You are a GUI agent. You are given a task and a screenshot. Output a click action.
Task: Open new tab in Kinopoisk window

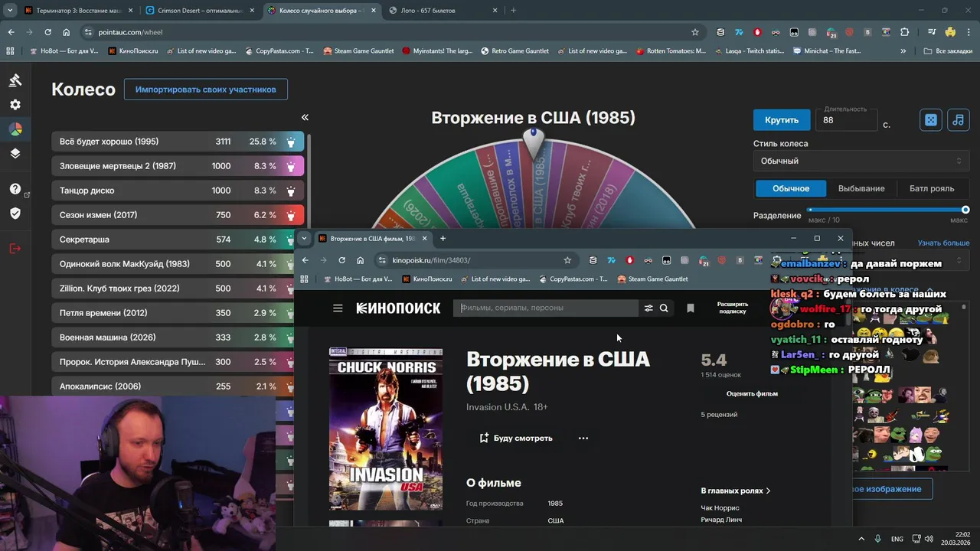pos(443,238)
